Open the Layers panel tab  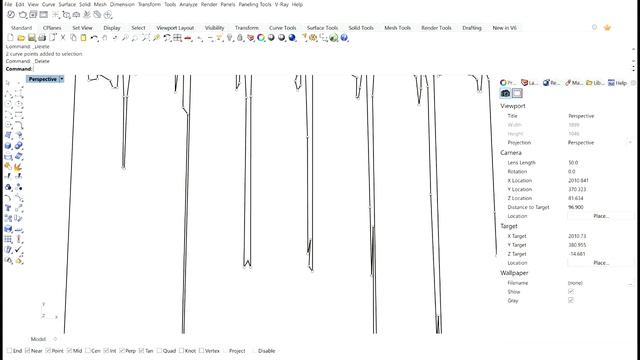(529, 83)
